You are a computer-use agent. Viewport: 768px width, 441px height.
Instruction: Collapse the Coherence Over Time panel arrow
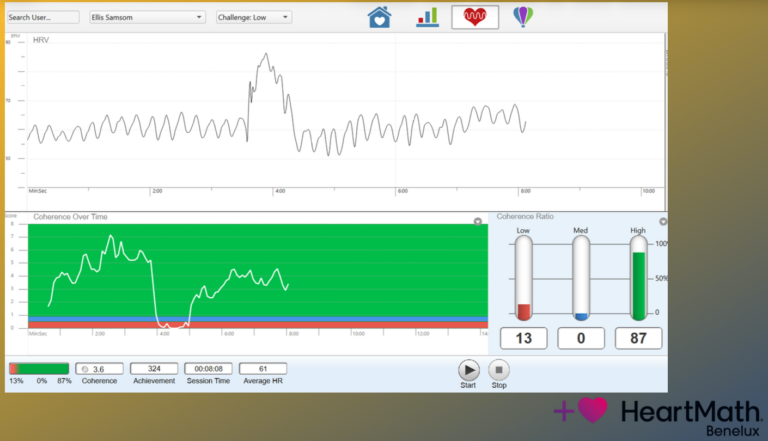tap(478, 221)
